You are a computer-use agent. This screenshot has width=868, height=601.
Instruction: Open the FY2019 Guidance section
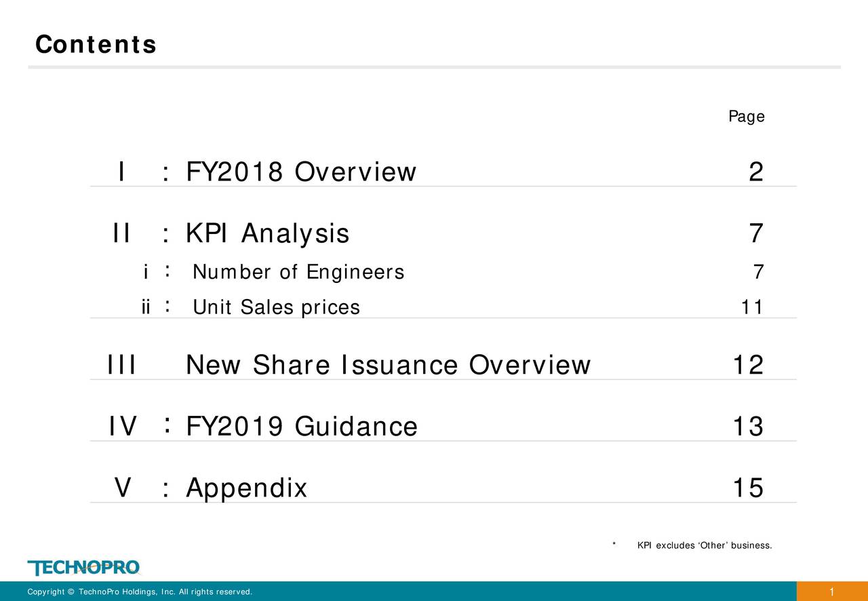(302, 427)
